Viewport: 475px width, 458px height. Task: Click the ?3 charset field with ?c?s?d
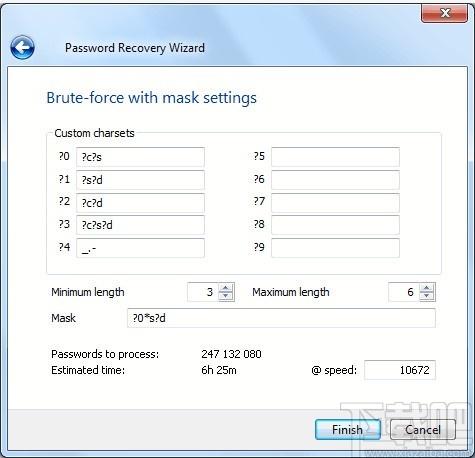click(x=140, y=225)
